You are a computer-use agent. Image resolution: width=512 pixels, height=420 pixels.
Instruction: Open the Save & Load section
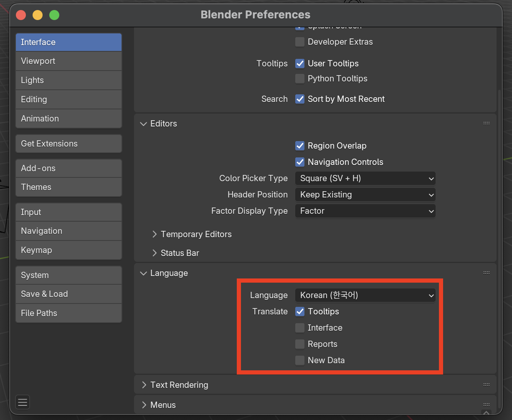pyautogui.click(x=69, y=294)
